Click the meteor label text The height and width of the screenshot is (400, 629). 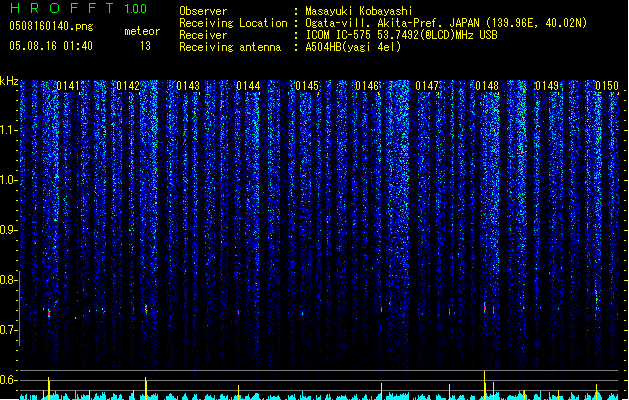142,31
